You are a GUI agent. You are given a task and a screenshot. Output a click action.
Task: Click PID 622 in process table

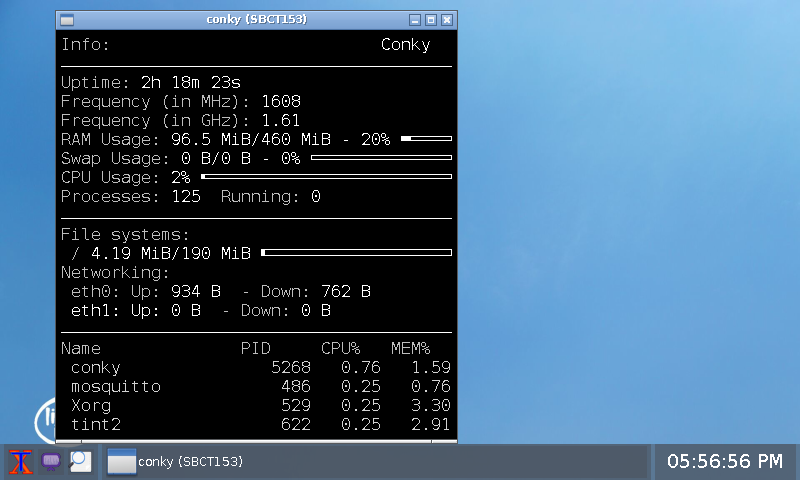(296, 424)
